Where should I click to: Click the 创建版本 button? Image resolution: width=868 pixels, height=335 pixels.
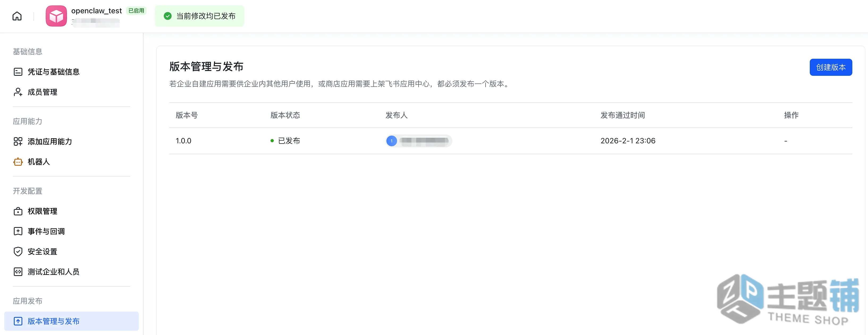pyautogui.click(x=831, y=68)
